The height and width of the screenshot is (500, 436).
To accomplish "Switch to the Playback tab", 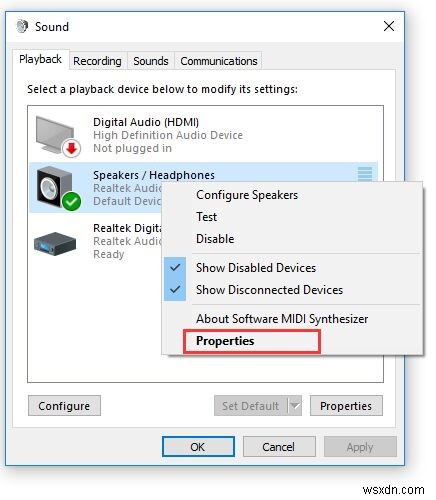I will [x=40, y=59].
